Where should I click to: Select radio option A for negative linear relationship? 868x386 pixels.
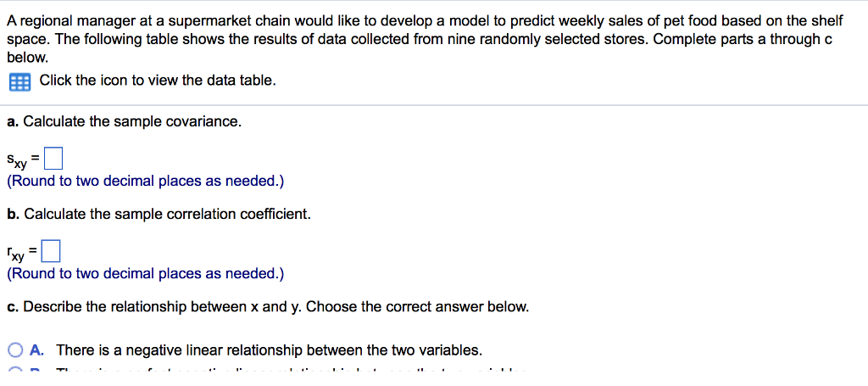click(16, 350)
